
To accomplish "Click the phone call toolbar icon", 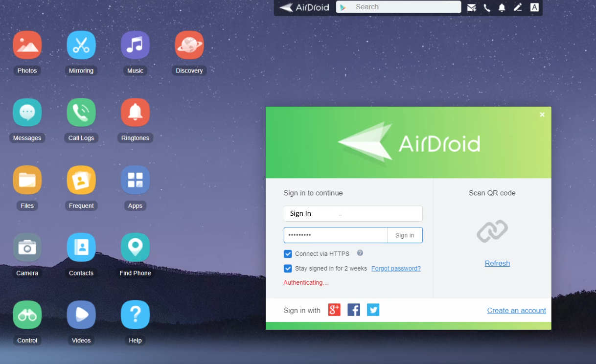I will pos(487,7).
